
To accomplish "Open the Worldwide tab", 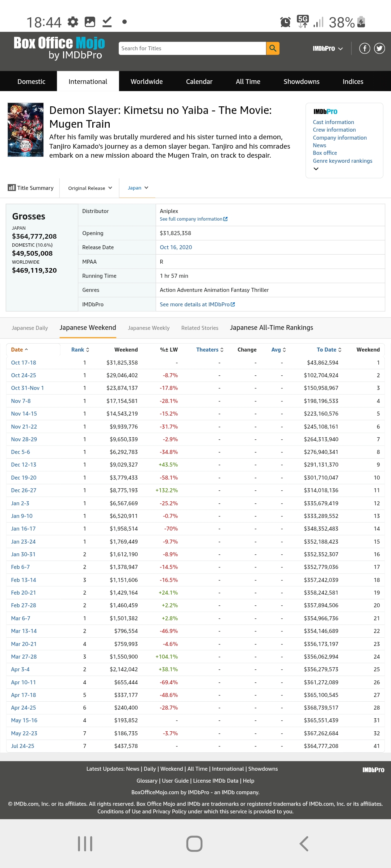I will tap(147, 81).
